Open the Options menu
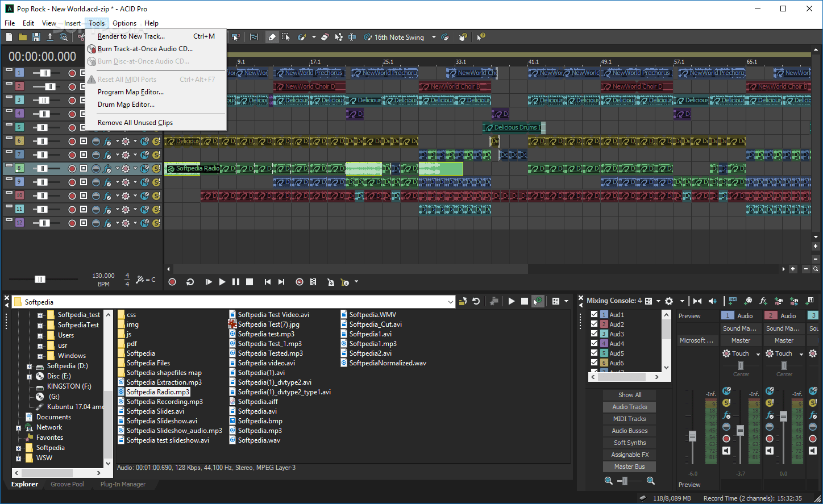Viewport: 823px width, 504px height. pos(124,23)
